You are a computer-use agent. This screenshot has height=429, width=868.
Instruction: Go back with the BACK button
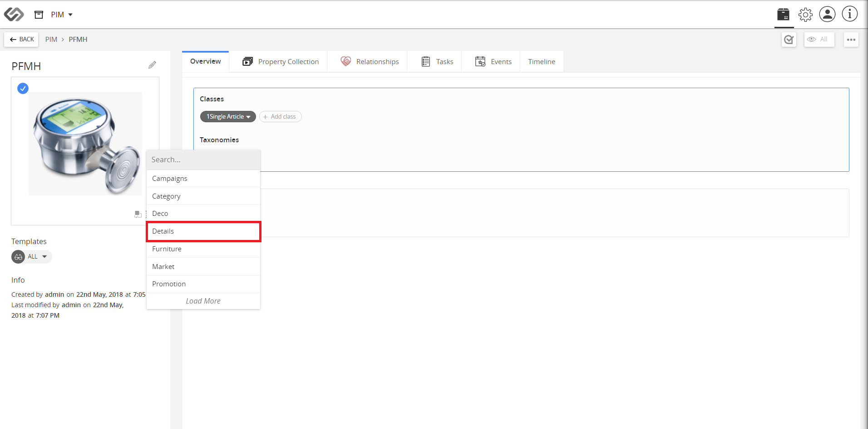click(22, 40)
